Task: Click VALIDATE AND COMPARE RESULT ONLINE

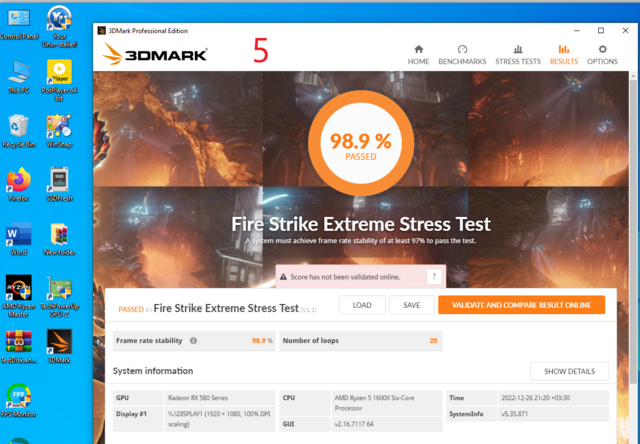Action: (x=521, y=305)
